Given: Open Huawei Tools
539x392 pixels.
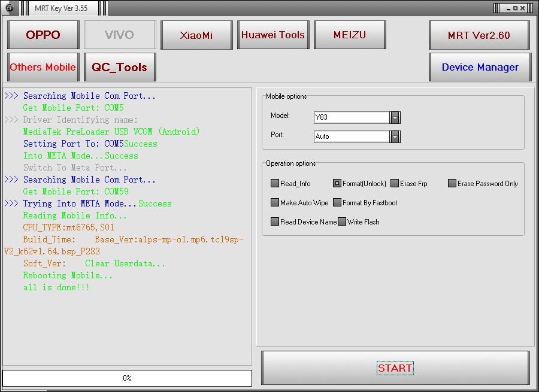Looking at the screenshot, I should [273, 35].
